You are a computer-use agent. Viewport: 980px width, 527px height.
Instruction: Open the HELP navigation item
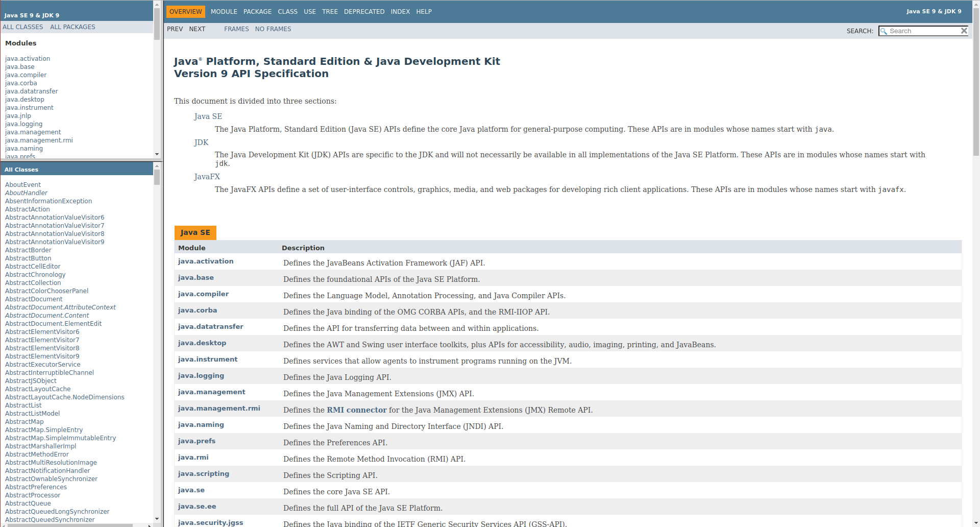424,12
